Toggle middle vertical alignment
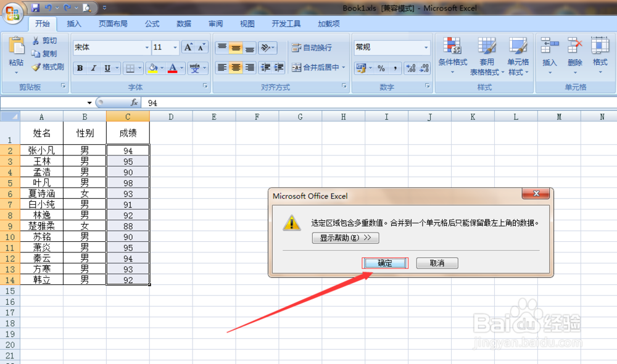This screenshot has height=364, width=617. (236, 48)
